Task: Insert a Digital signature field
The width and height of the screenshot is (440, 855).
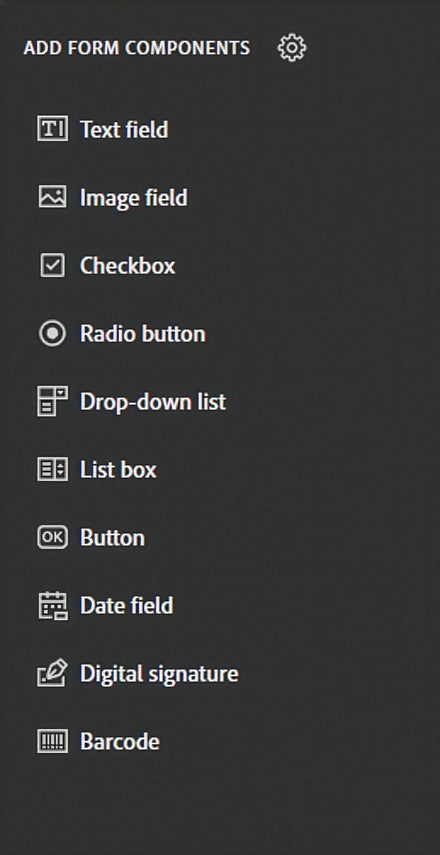Action: click(x=137, y=674)
